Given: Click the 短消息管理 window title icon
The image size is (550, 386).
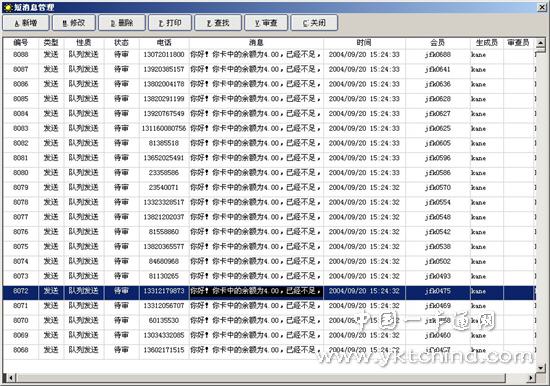Looking at the screenshot, I should tap(8, 7).
